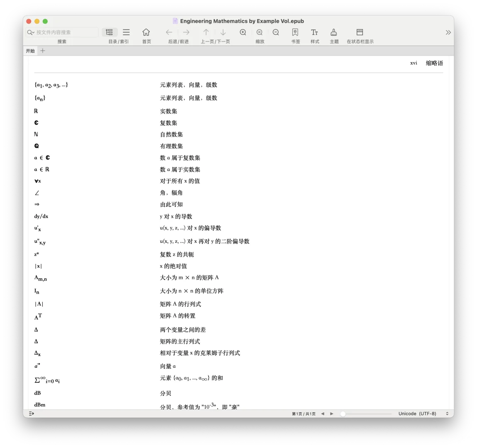The width and height of the screenshot is (477, 448).
Task: Click the EPUB document icon in title
Action: [175, 21]
